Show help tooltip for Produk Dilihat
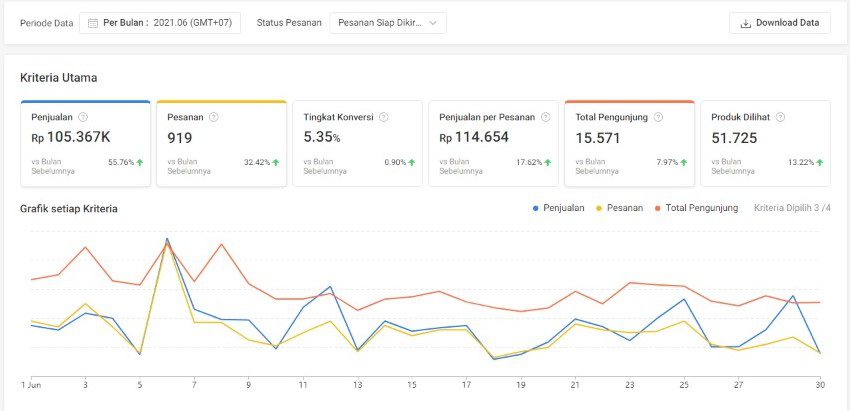Image resolution: width=850 pixels, height=411 pixels. 780,117
